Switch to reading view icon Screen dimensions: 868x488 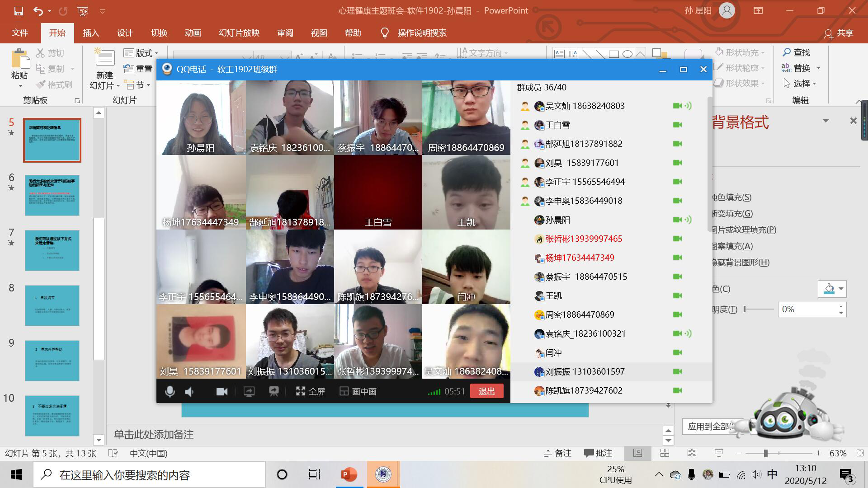692,453
